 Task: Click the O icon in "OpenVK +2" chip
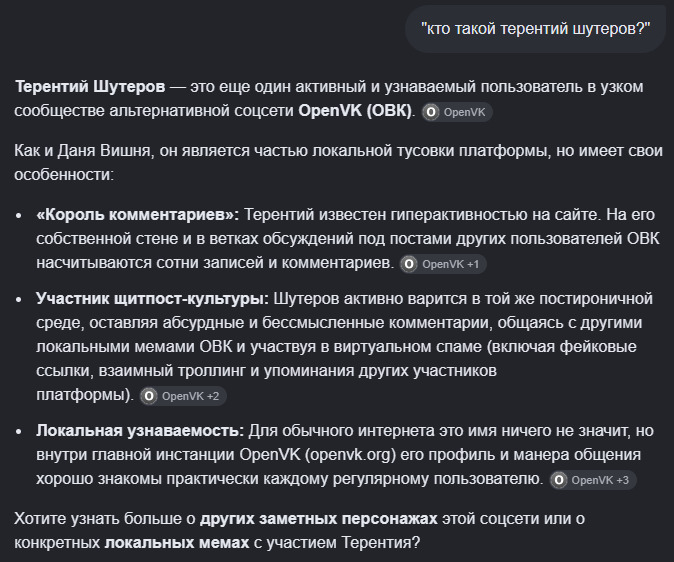(x=149, y=396)
